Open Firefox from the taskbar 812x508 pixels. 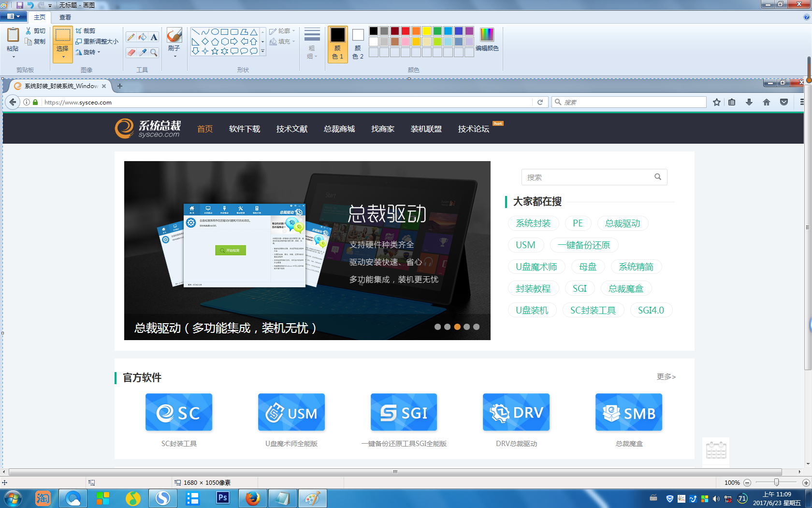point(252,498)
